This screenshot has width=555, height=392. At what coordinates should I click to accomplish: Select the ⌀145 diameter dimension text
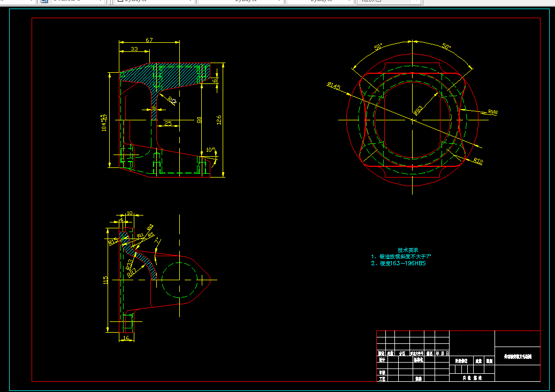click(x=333, y=86)
